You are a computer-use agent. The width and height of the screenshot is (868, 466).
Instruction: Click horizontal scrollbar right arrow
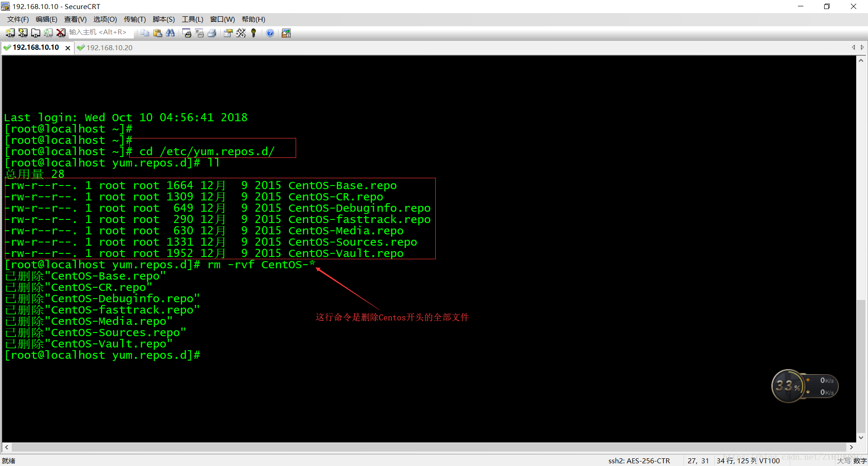pos(851,447)
